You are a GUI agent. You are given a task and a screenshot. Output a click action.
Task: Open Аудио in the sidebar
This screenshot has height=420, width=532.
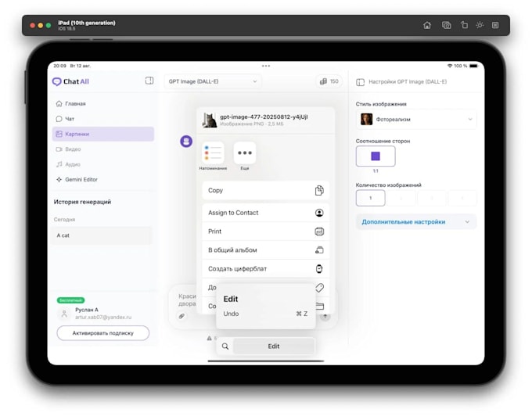coord(103,164)
